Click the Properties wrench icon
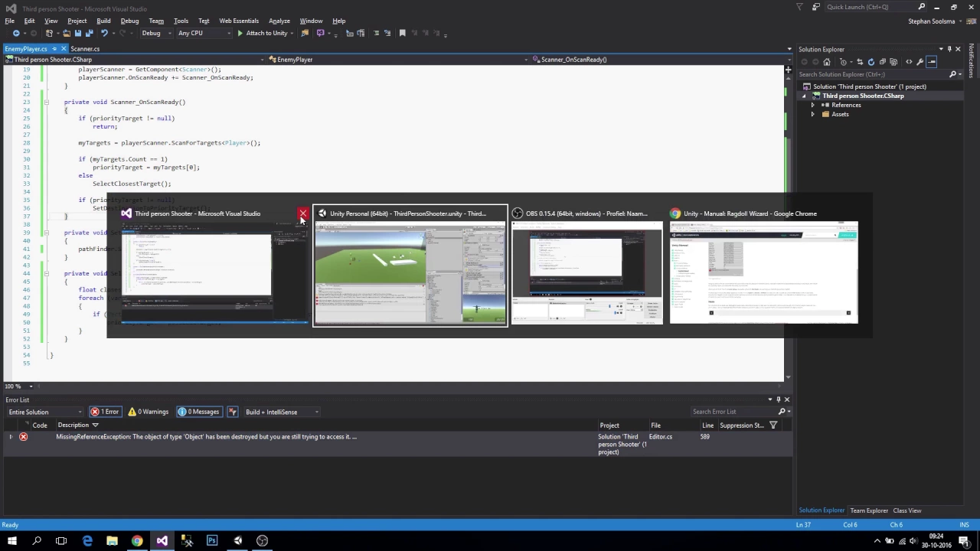980x551 pixels. tap(920, 62)
